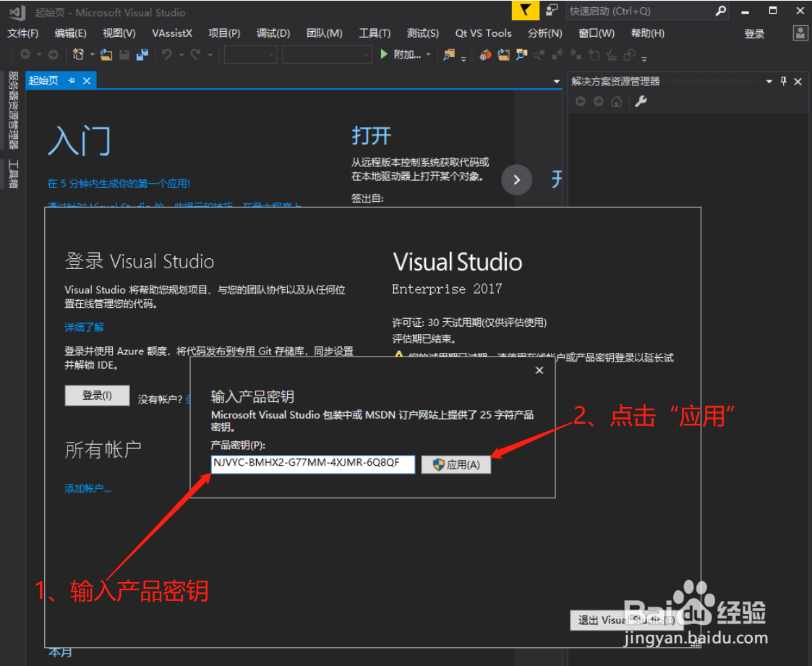Image resolution: width=812 pixels, height=666 pixels.
Task: Open the 文件(F) menu
Action: pyautogui.click(x=23, y=34)
